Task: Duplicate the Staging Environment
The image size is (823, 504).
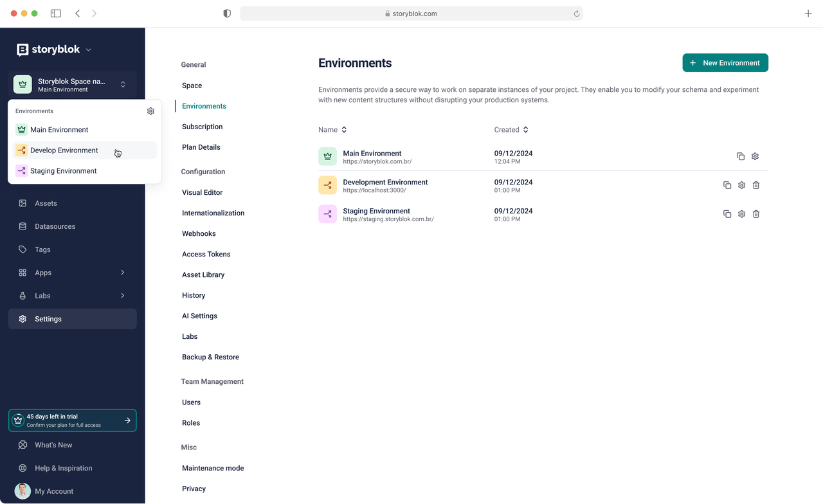Action: (727, 214)
